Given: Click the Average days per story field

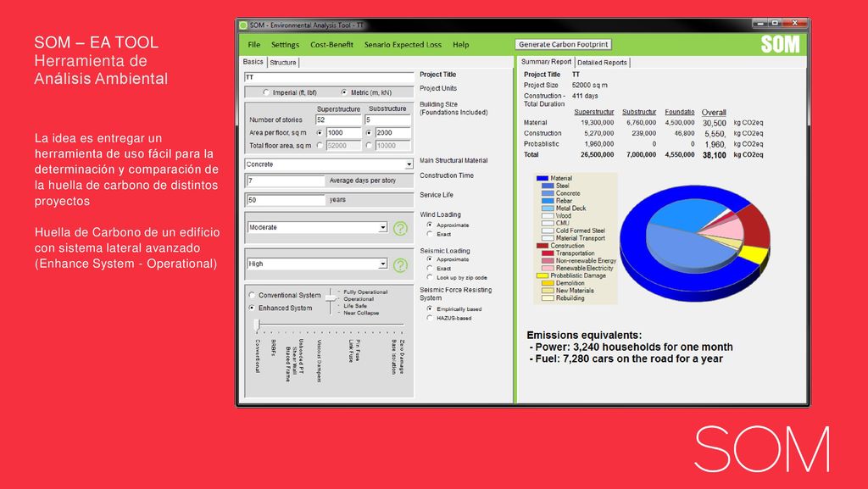Looking at the screenshot, I should 286,181.
